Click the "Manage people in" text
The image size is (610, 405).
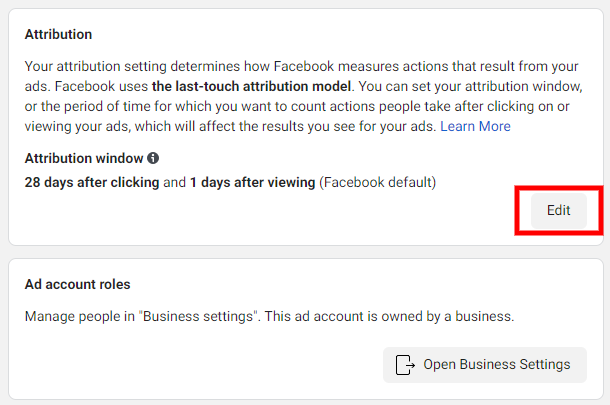80,316
